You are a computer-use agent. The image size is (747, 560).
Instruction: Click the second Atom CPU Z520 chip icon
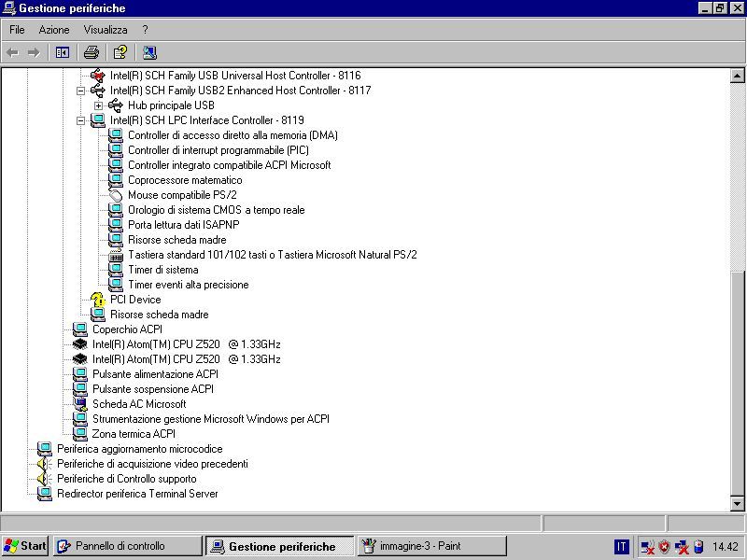pyautogui.click(x=80, y=359)
